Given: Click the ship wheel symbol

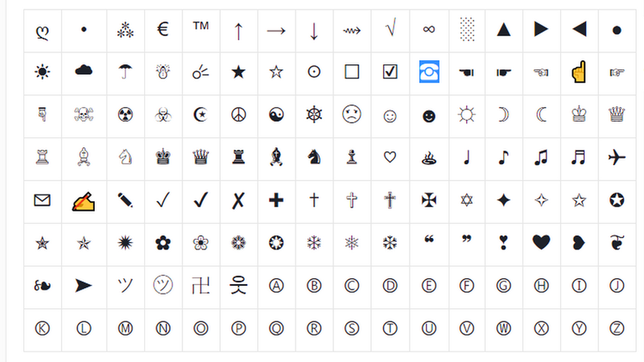Looking at the screenshot, I should click(314, 114).
